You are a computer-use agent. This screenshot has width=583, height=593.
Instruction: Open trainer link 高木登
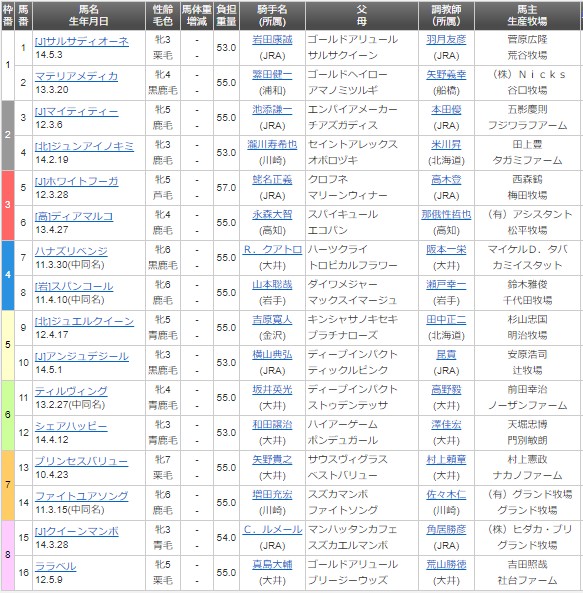pyautogui.click(x=446, y=180)
